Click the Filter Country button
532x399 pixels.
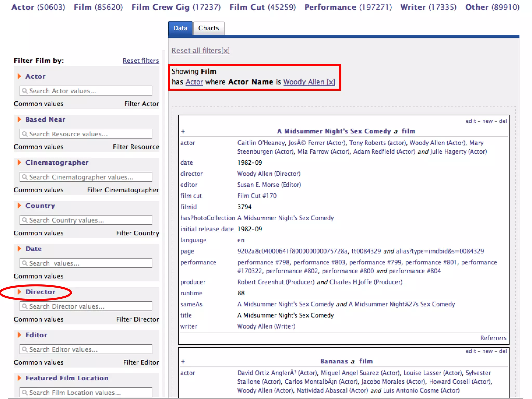click(137, 233)
